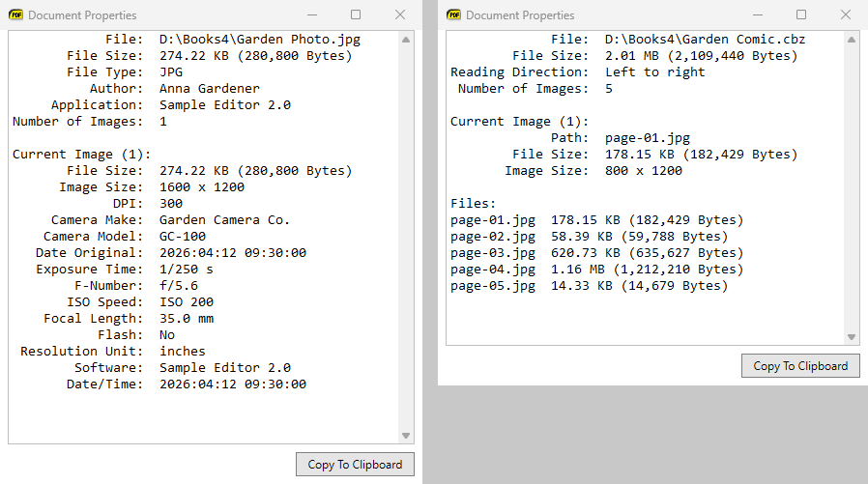Click Current Image (1): heading in comic window
868x484 pixels.
[519, 122]
